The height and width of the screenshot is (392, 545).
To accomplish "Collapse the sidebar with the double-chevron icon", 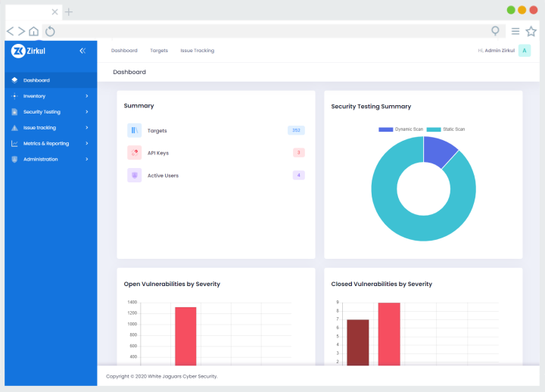I will [x=83, y=51].
